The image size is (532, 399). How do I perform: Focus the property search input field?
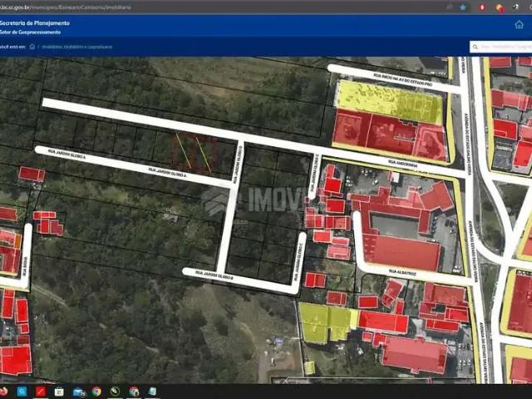pyautogui.click(x=500, y=47)
